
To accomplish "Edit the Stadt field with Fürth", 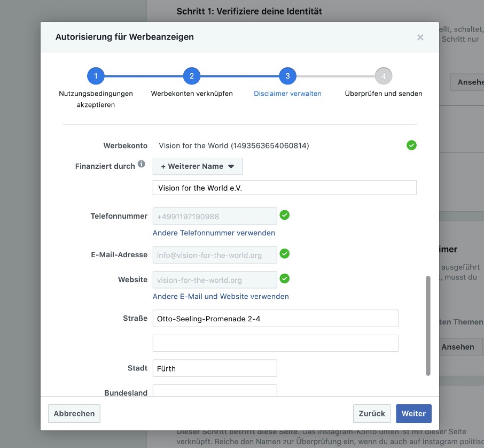I will 215,368.
